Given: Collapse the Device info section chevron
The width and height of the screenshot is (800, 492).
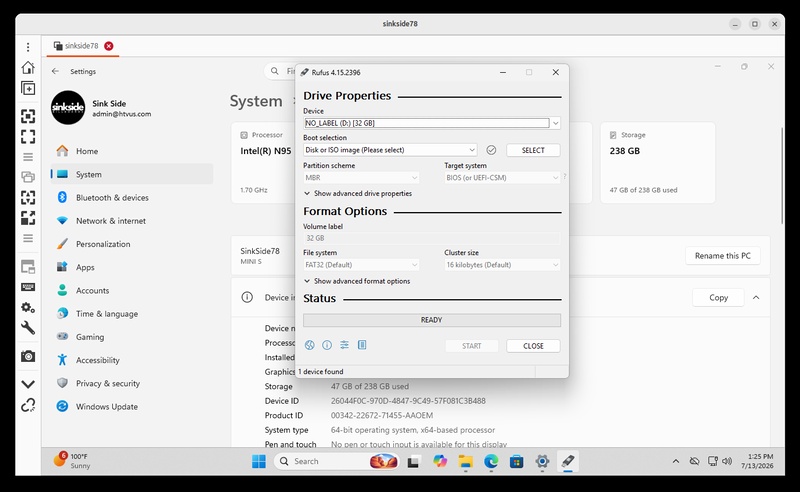Looking at the screenshot, I should [x=756, y=298].
